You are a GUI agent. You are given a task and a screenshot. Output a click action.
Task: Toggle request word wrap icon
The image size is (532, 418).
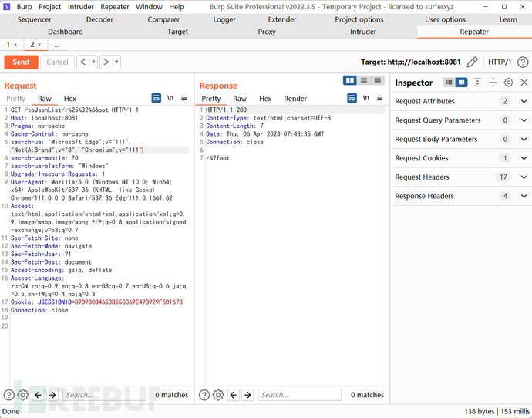[156, 98]
